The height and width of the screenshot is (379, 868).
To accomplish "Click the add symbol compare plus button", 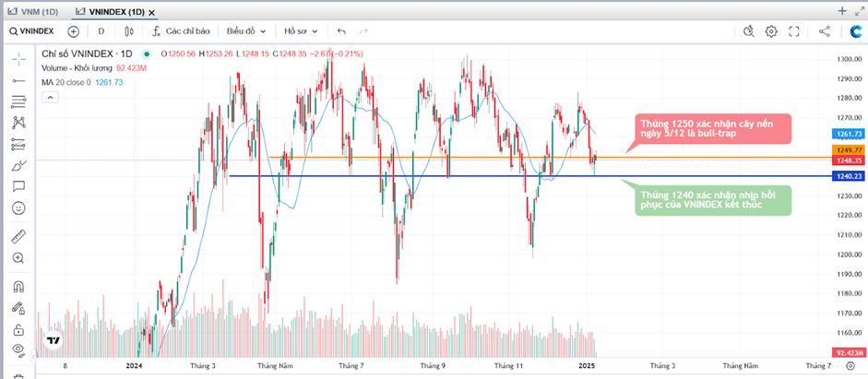I will [x=73, y=31].
